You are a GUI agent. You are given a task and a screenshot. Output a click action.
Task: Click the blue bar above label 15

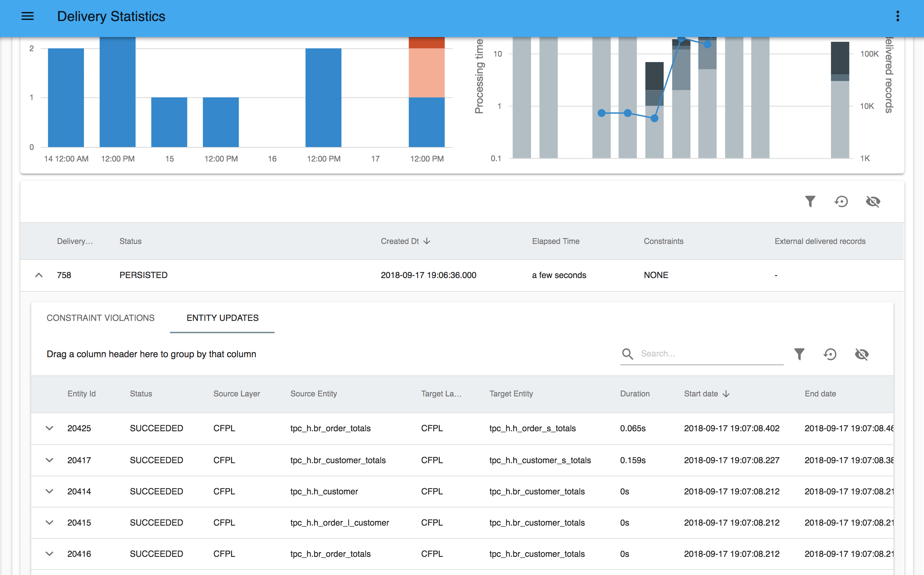point(169,122)
